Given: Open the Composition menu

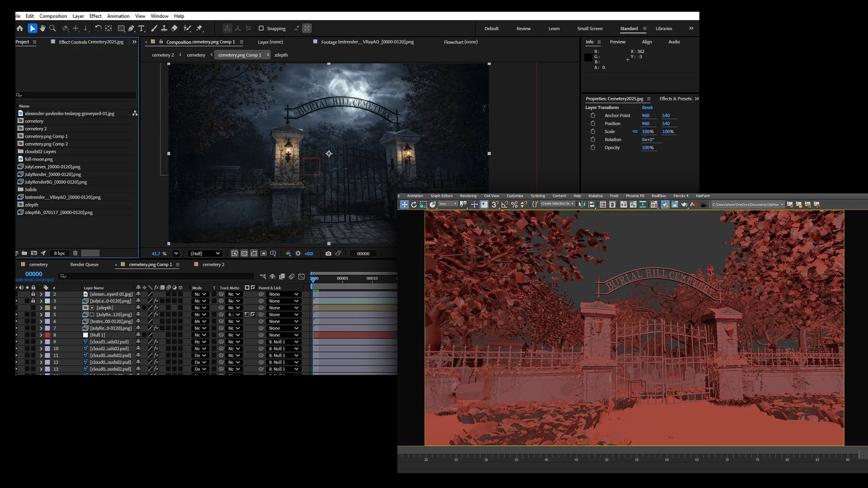Looking at the screenshot, I should click(x=53, y=16).
